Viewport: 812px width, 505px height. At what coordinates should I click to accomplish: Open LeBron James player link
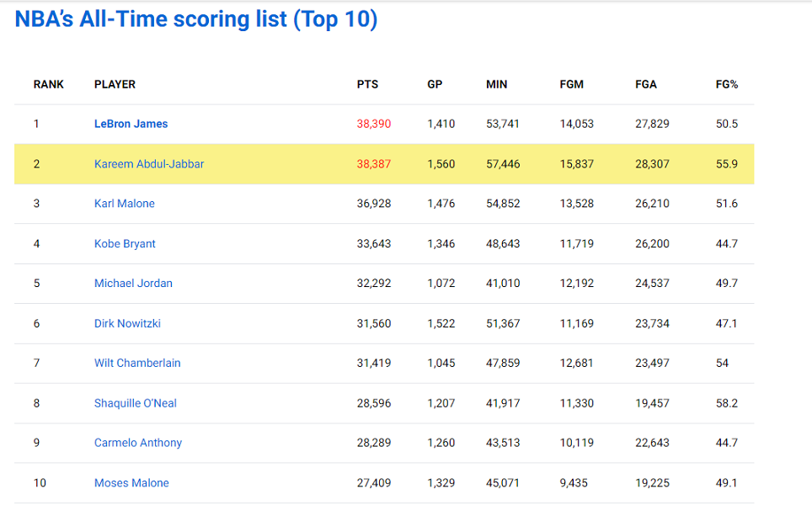(131, 124)
